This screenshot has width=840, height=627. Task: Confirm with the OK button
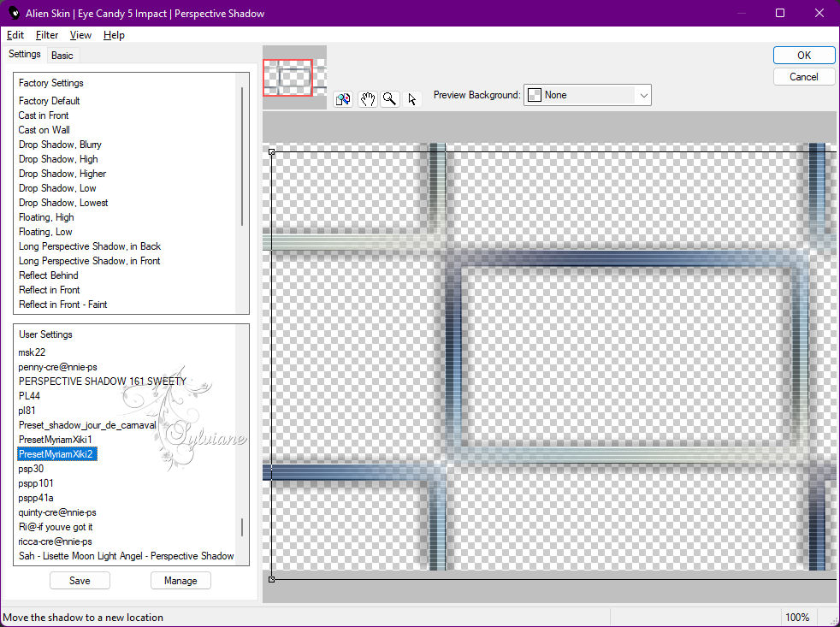tap(803, 56)
